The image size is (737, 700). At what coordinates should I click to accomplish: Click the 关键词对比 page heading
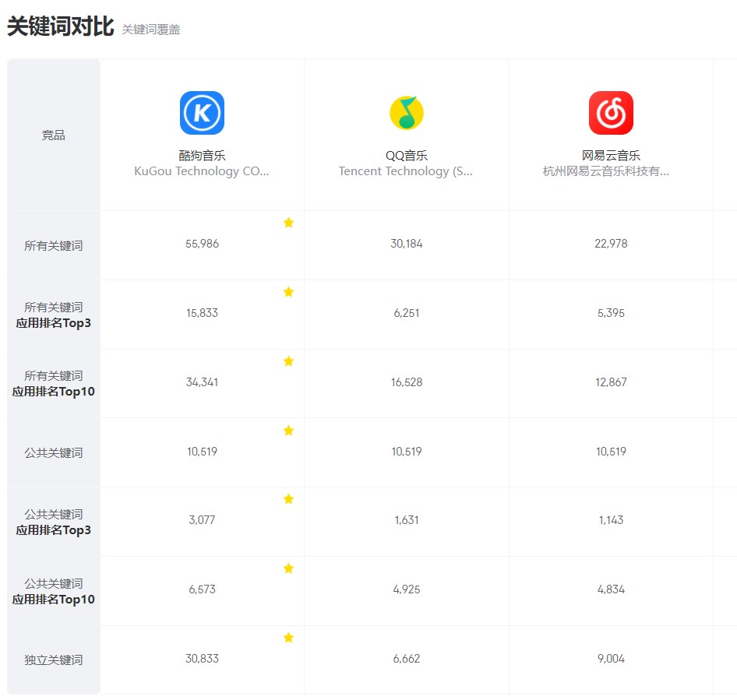(x=58, y=23)
